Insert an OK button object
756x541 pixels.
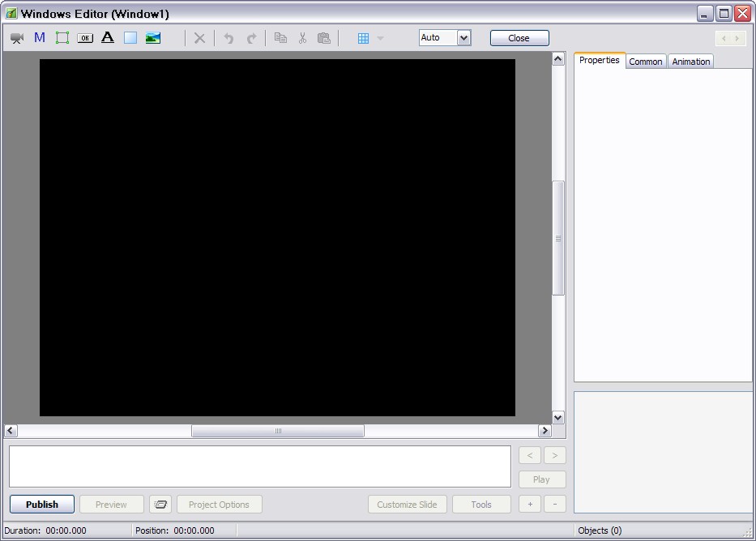[x=85, y=38]
